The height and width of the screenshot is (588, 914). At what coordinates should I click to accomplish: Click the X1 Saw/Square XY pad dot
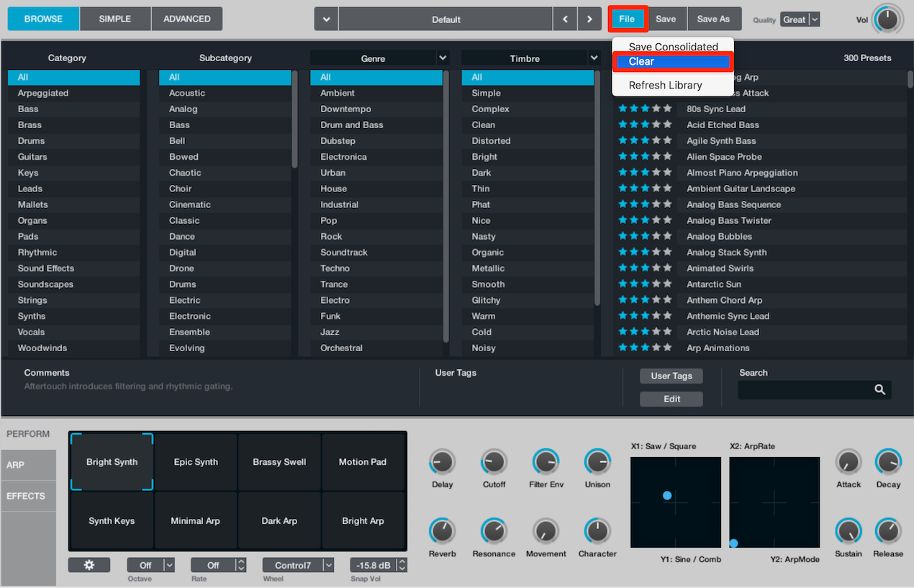667,495
